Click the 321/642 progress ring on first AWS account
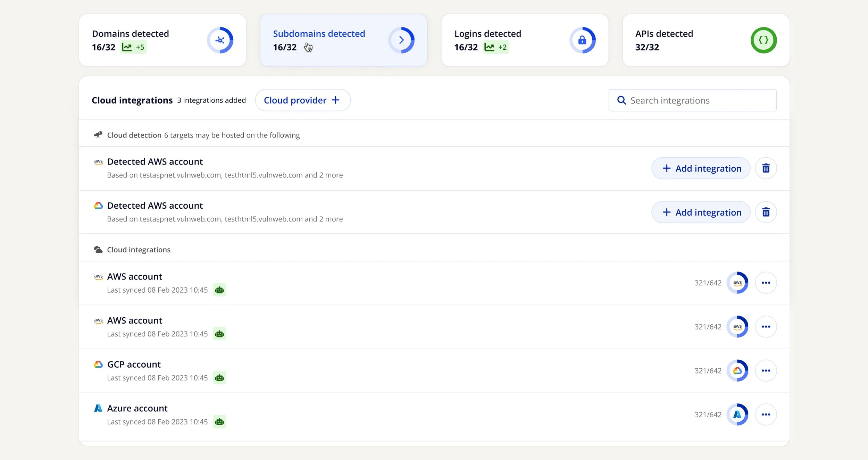Screen dimensions: 868x460 (738, 283)
